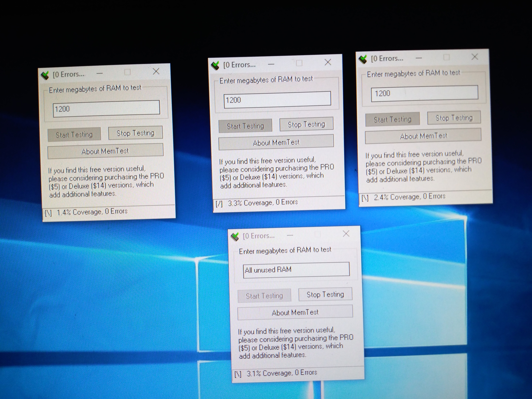This screenshot has width=532, height=399.
Task: Click MemTest icon in 3.3% coverage window
Action: 215,66
